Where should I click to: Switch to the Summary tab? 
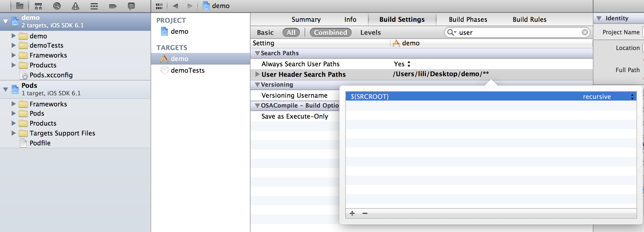(x=306, y=19)
